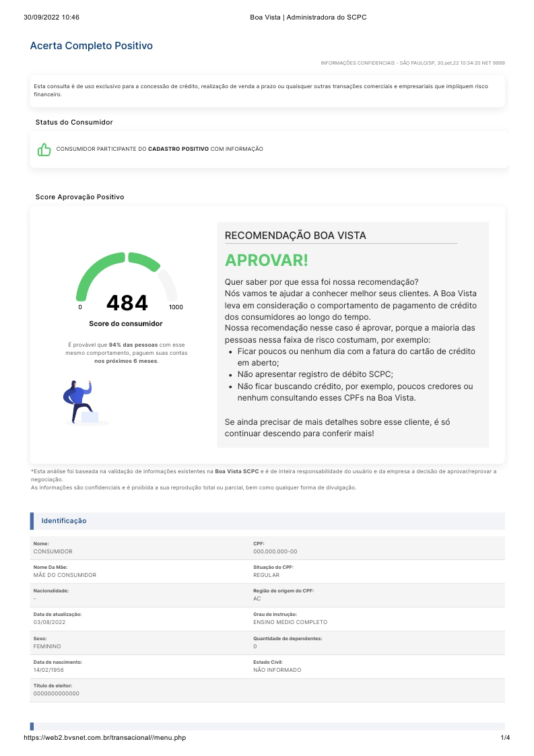Image resolution: width=534 pixels, height=756 pixels.
Task: Click the ENSINO MEDIO COMPLETO value
Action: pyautogui.click(x=290, y=623)
